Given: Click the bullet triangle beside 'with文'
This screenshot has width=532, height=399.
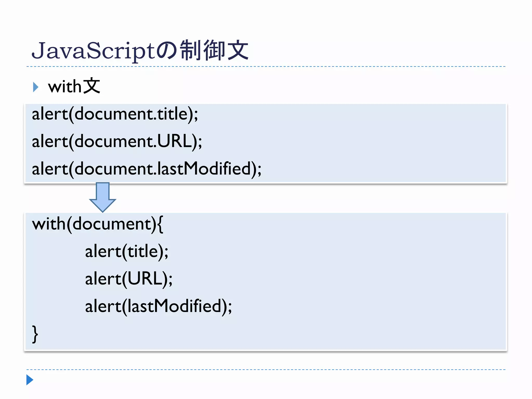Looking at the screenshot, I should coord(36,87).
